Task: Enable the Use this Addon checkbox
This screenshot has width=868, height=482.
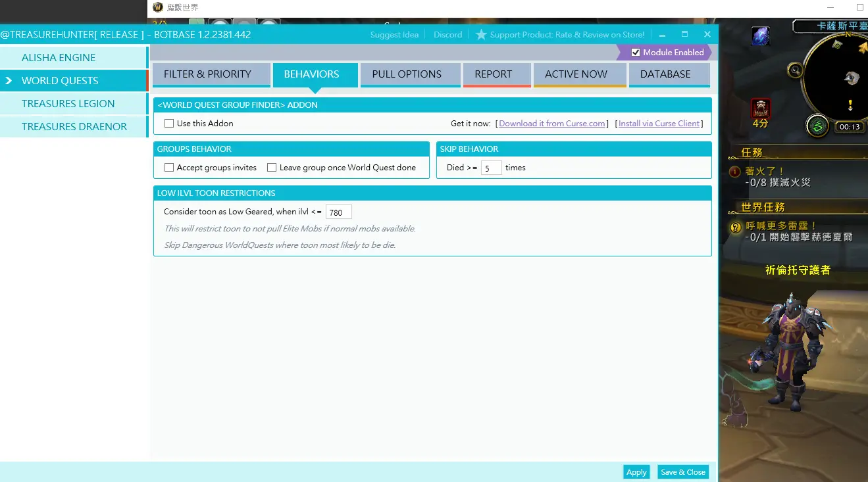Action: coord(169,123)
